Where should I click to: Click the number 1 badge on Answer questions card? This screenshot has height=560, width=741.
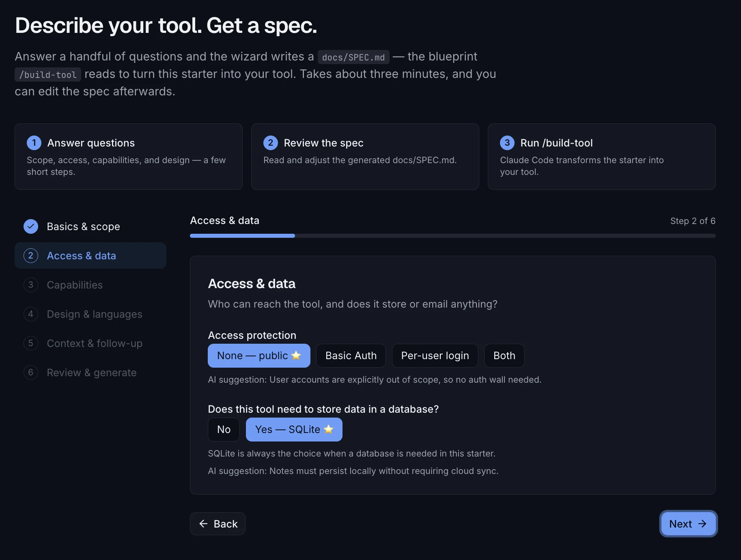34,143
